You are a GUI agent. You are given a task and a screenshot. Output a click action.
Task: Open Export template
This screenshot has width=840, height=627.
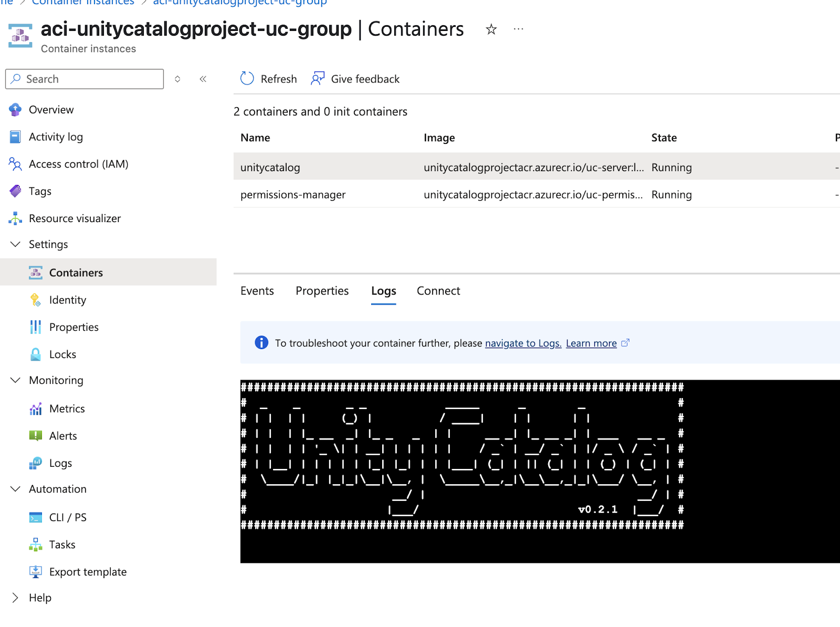coord(88,572)
